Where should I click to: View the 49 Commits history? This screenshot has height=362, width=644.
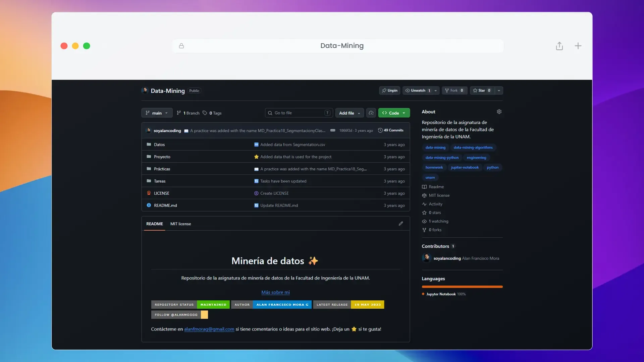[x=391, y=130]
